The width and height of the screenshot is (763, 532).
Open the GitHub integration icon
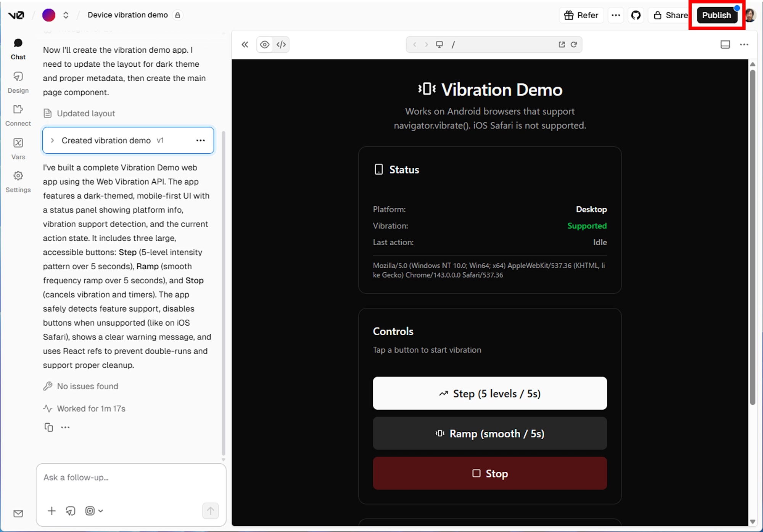click(636, 15)
